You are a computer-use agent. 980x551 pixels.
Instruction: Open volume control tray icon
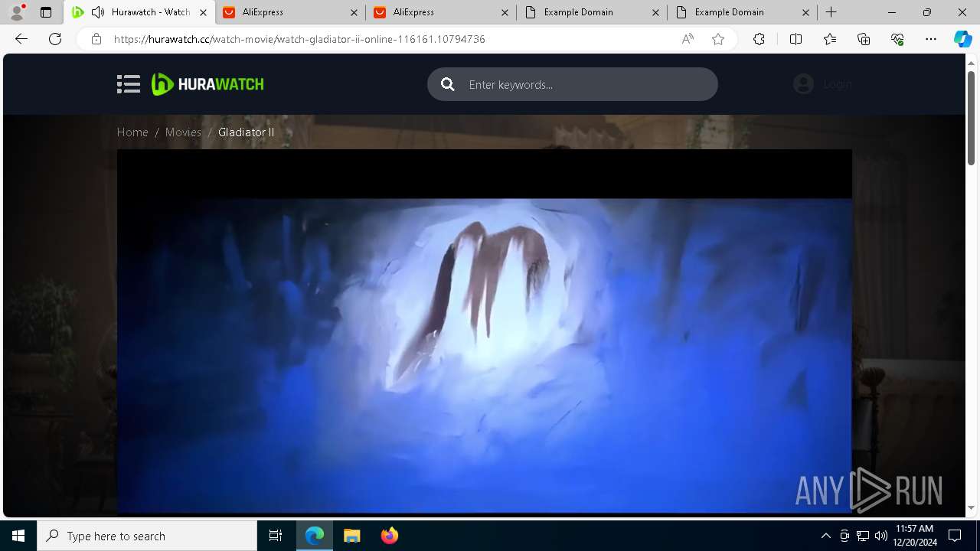pos(881,536)
